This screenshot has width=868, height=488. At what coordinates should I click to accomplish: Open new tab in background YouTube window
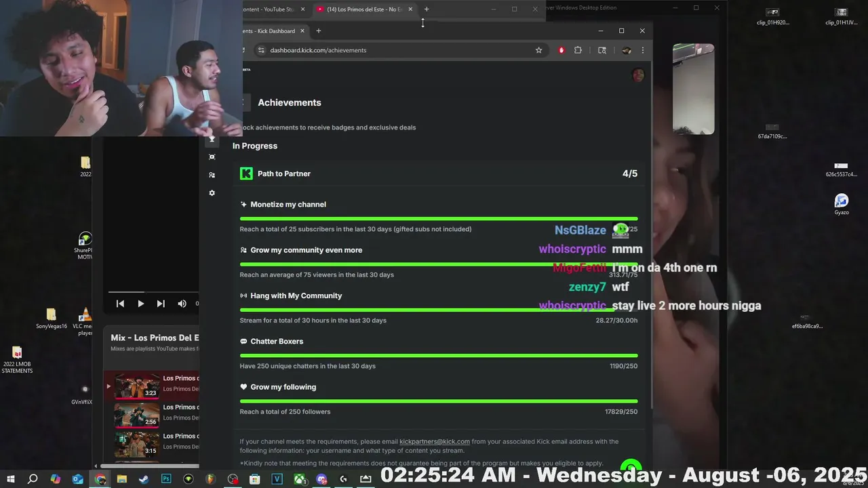pos(427,9)
